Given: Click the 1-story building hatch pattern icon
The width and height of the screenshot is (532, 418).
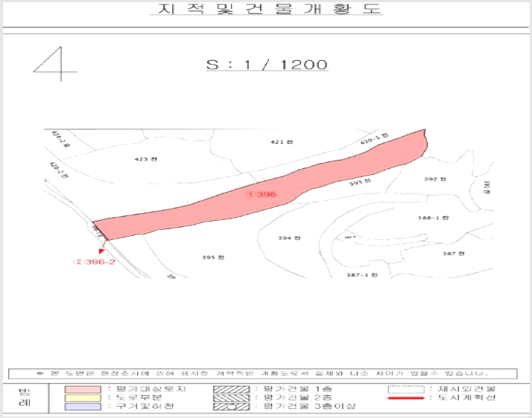Looking at the screenshot, I should [232, 389].
